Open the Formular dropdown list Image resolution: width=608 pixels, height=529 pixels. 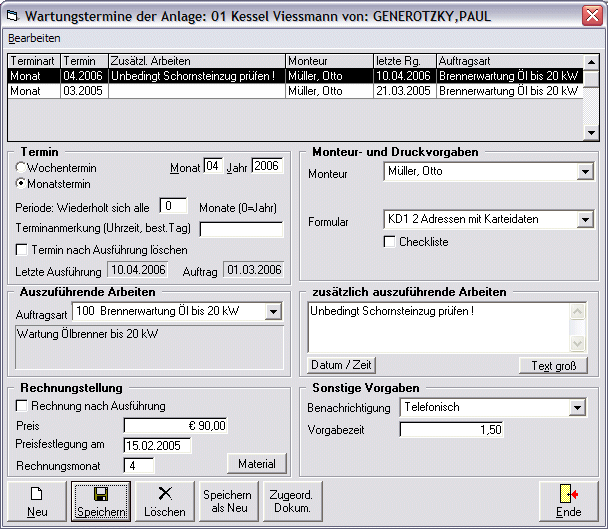[x=585, y=220]
